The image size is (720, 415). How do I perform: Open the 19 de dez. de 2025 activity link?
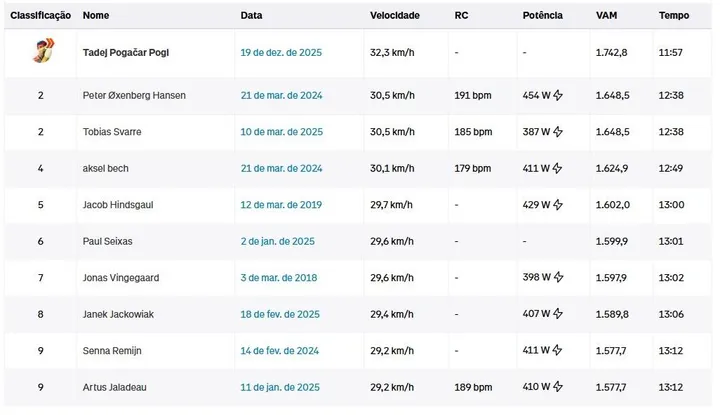click(281, 52)
